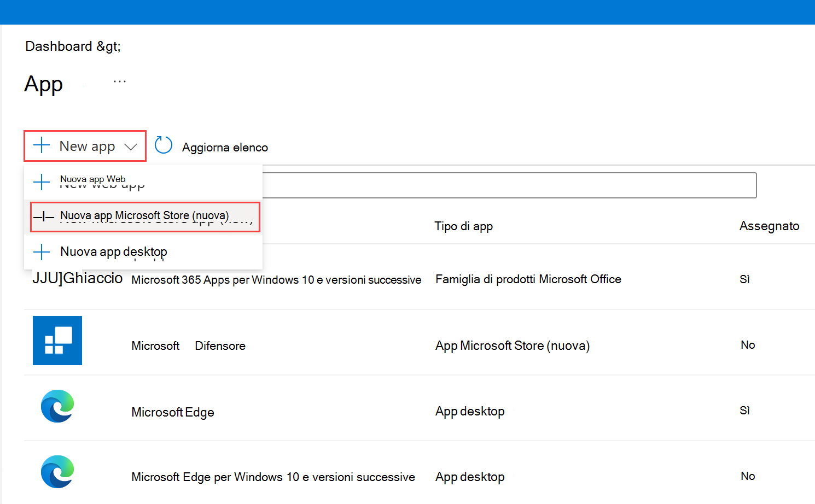
Task: Go to the Dashboard breadcrumb
Action: coord(59,46)
